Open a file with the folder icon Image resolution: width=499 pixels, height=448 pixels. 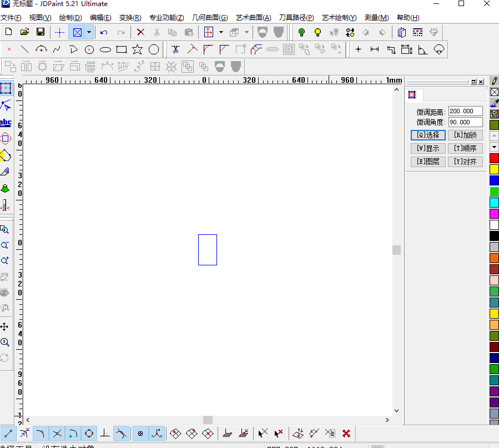[24, 32]
